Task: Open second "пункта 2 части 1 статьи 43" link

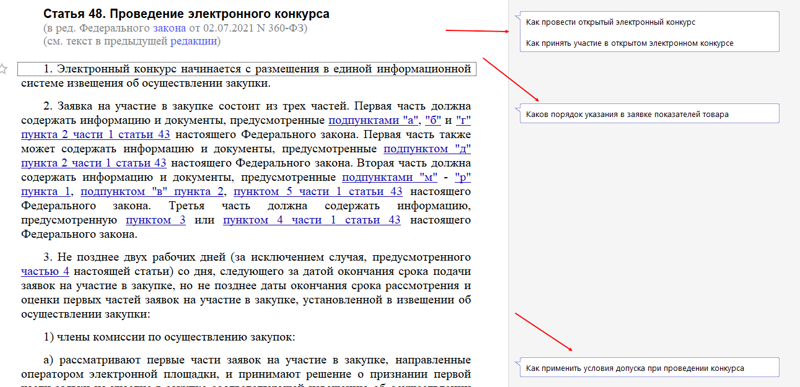Action: coord(94,164)
